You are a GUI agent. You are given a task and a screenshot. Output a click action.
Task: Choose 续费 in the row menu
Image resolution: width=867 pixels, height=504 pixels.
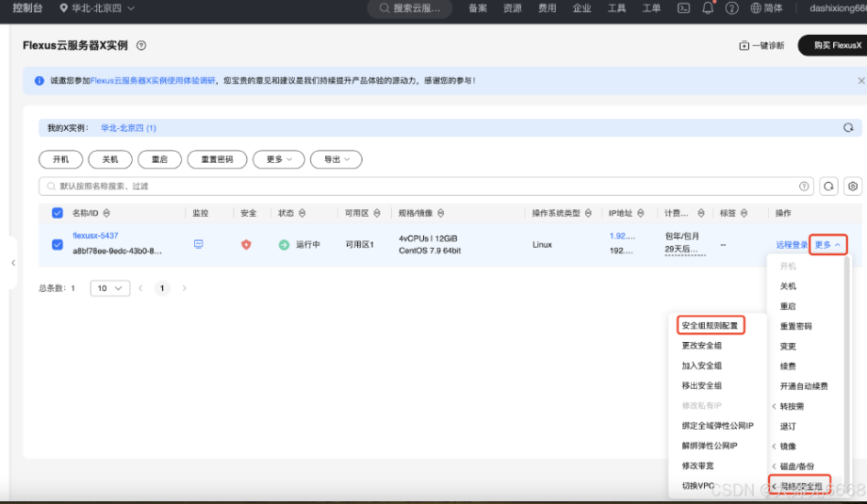[788, 366]
